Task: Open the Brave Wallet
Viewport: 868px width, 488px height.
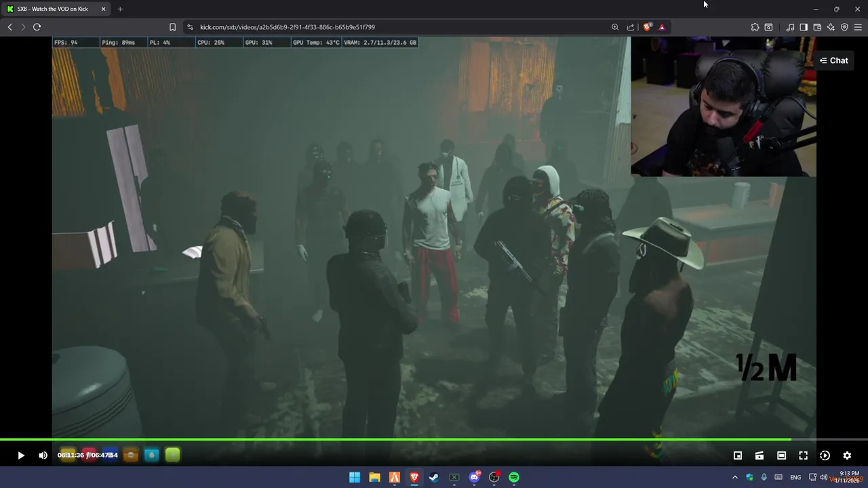Action: (817, 27)
